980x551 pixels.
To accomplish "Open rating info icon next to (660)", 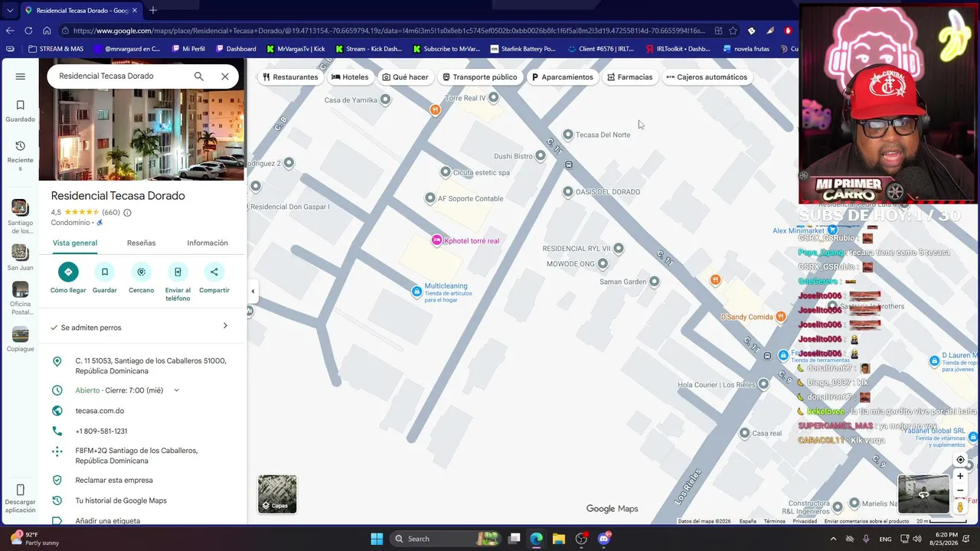I will (127, 213).
